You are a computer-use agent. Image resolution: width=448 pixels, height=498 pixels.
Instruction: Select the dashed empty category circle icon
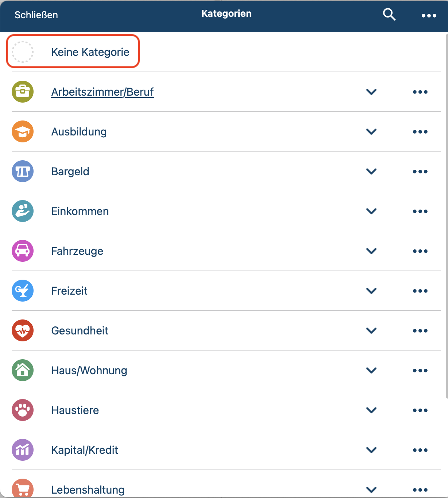23,52
